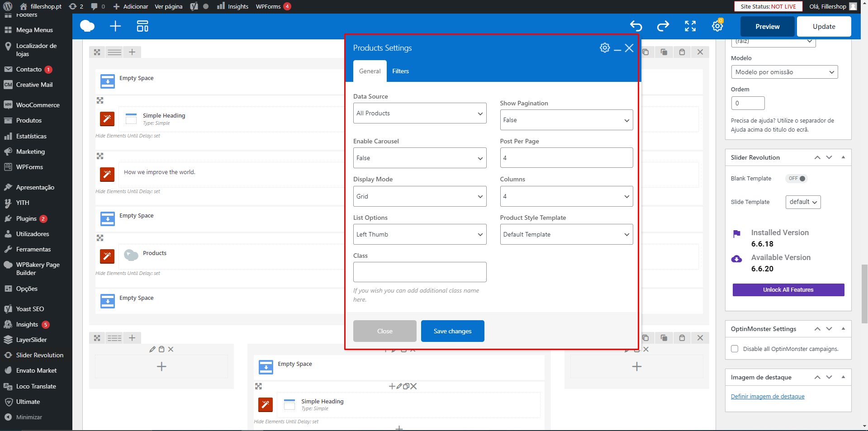
Task: Open the Products Settings gear icon
Action: (605, 48)
